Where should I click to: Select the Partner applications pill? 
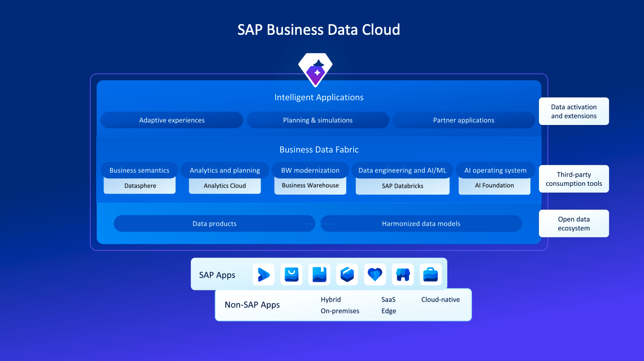(x=464, y=120)
